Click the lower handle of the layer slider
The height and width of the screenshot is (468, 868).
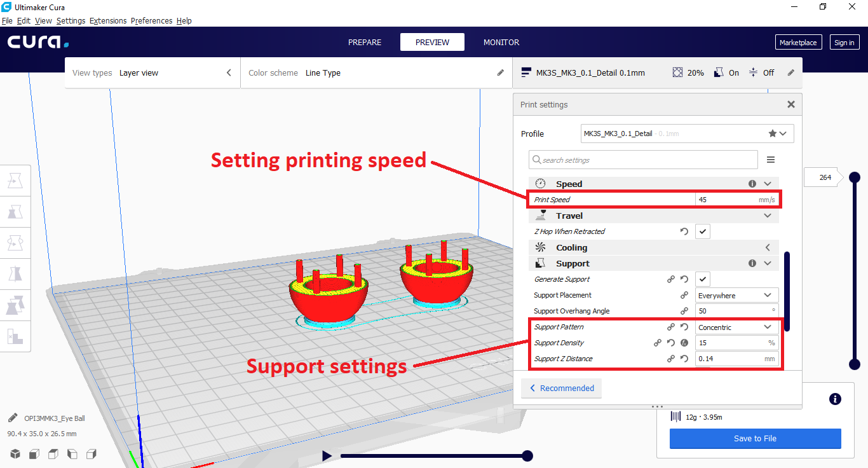[855, 364]
